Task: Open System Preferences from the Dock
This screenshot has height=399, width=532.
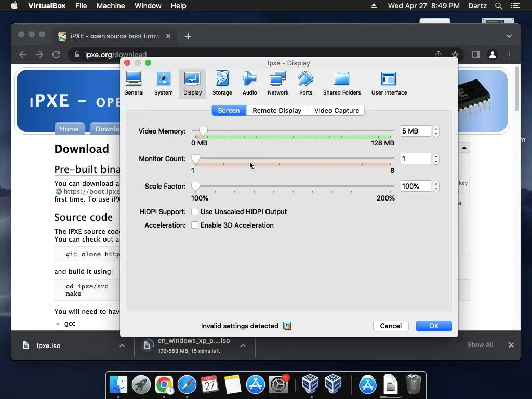Action: point(278,384)
